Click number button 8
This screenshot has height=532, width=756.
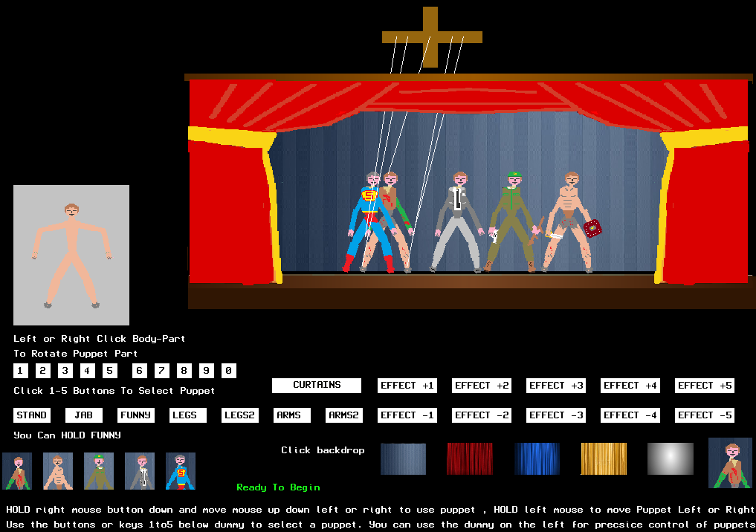pyautogui.click(x=184, y=371)
